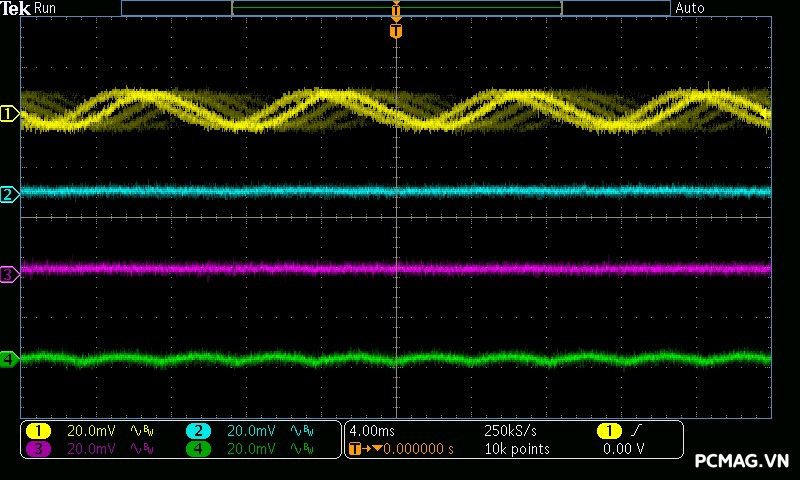
Task: Click the 4.00ms horizontal timebase readout
Action: pos(372,431)
